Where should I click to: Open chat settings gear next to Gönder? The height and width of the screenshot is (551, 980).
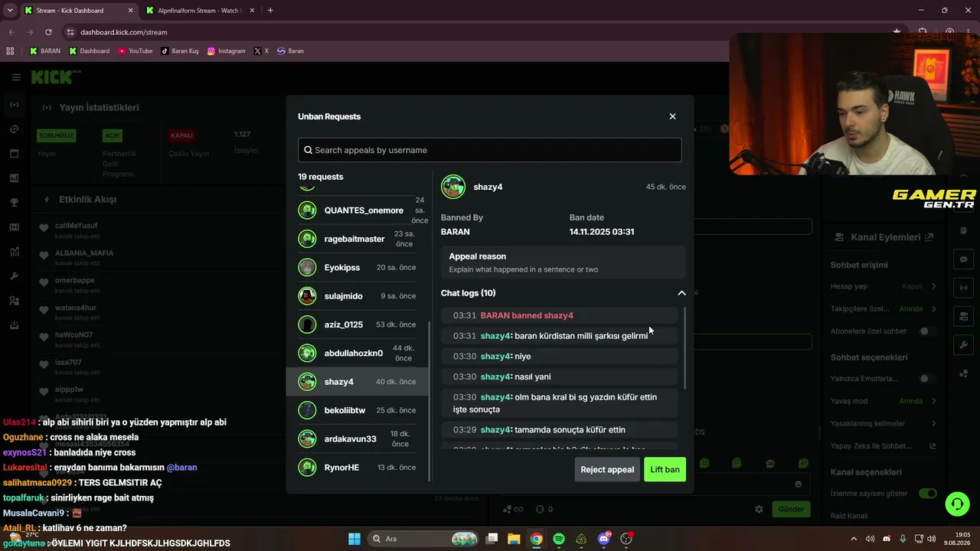click(759, 509)
